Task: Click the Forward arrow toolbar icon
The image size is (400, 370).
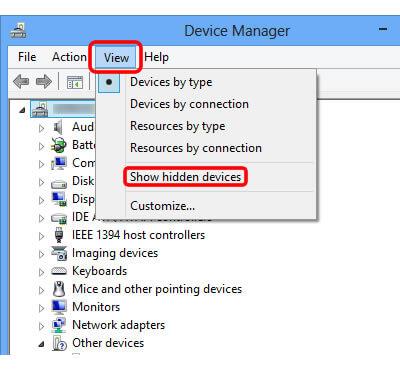Action: pos(44,81)
